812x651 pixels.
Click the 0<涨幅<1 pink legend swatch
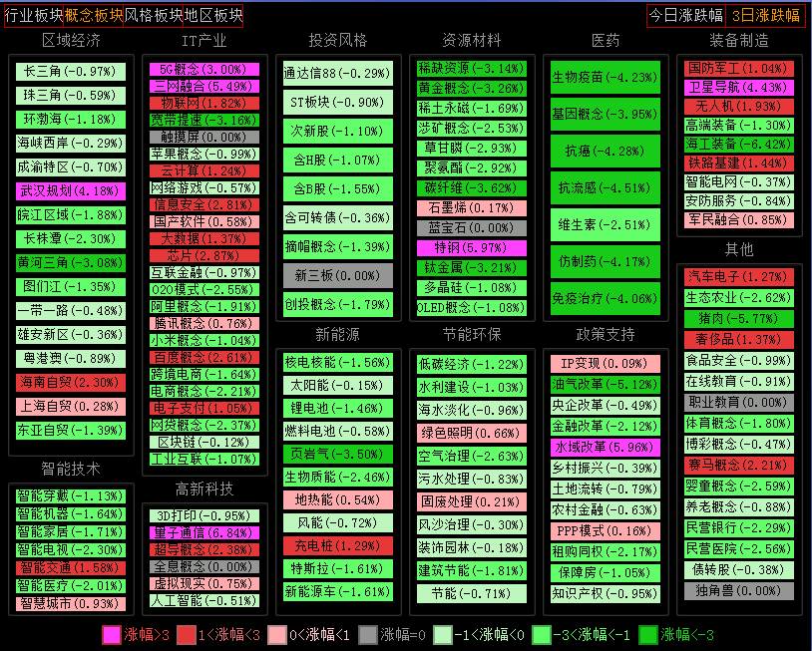coord(277,635)
